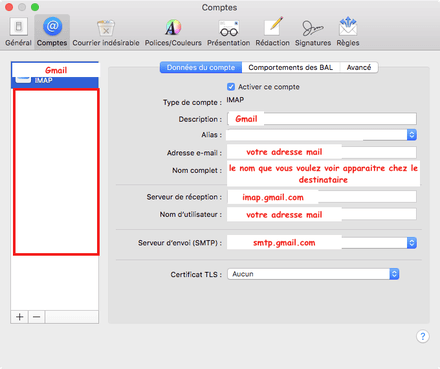
Task: Open Certificat TLS dropdown
Action: click(313, 274)
